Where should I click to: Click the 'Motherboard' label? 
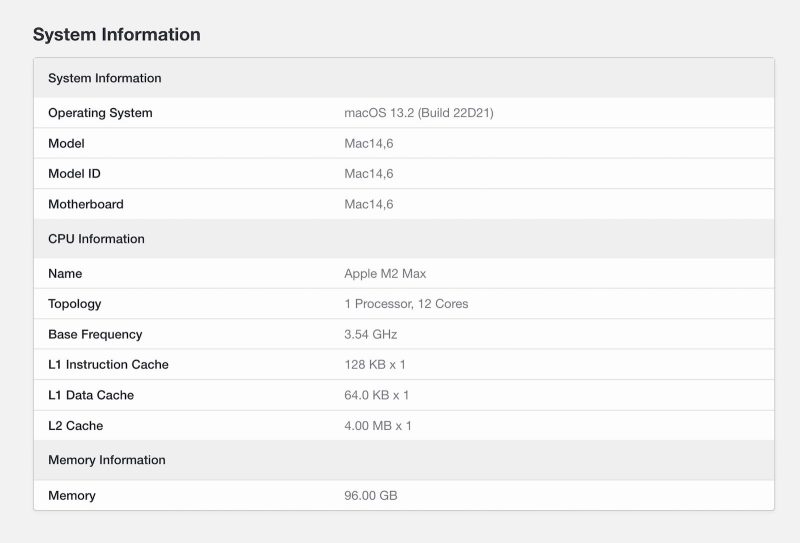86,204
